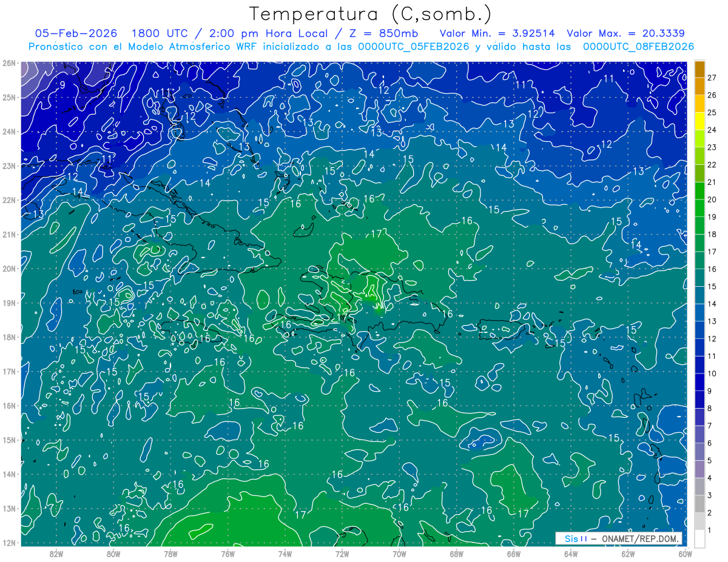Image resolution: width=728 pixels, height=562 pixels.
Task: Click the latitude axis label "15N"
Action: coord(8,440)
